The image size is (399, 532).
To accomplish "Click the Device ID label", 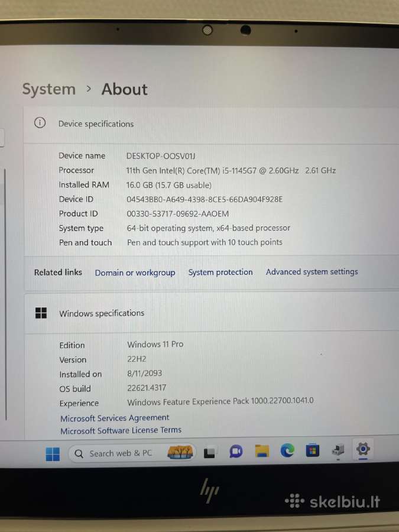I will [x=76, y=199].
